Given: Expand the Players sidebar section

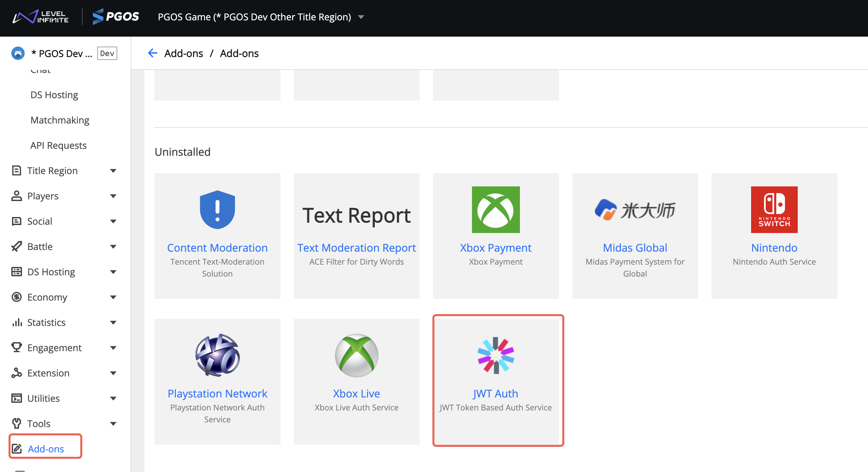Looking at the screenshot, I should point(113,196).
